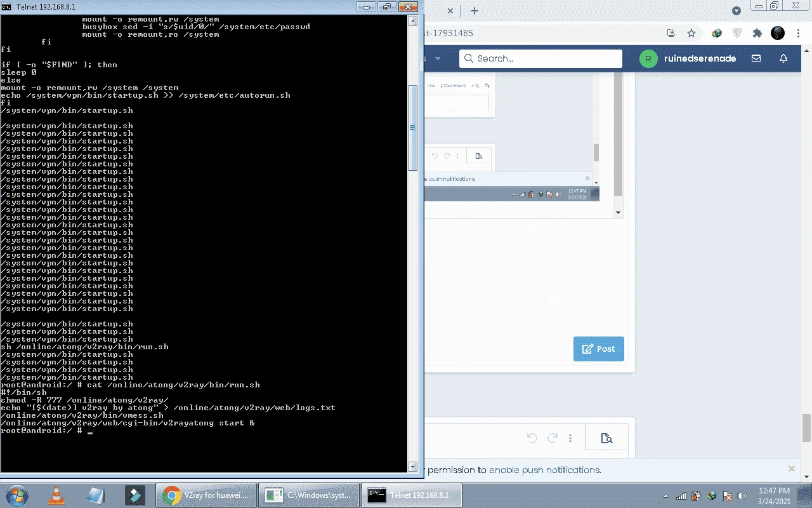Click Telnet scrollbar down arrow
This screenshot has height=508, width=812.
click(412, 467)
